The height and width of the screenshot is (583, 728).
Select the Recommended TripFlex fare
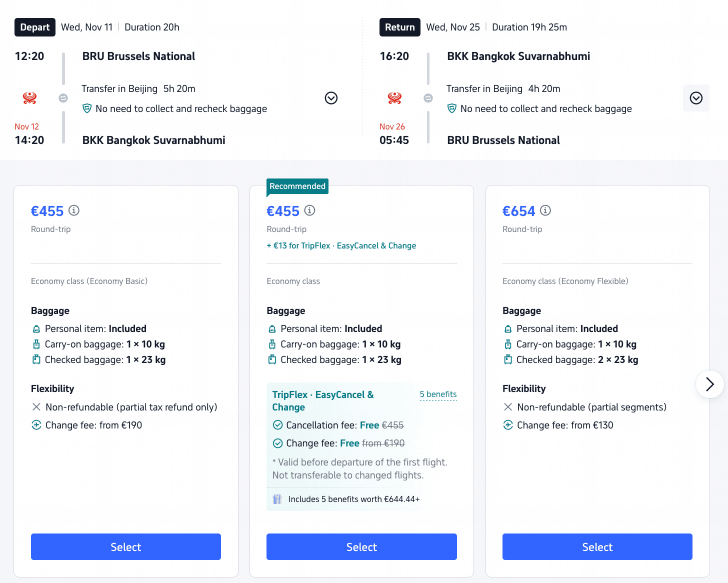click(361, 546)
